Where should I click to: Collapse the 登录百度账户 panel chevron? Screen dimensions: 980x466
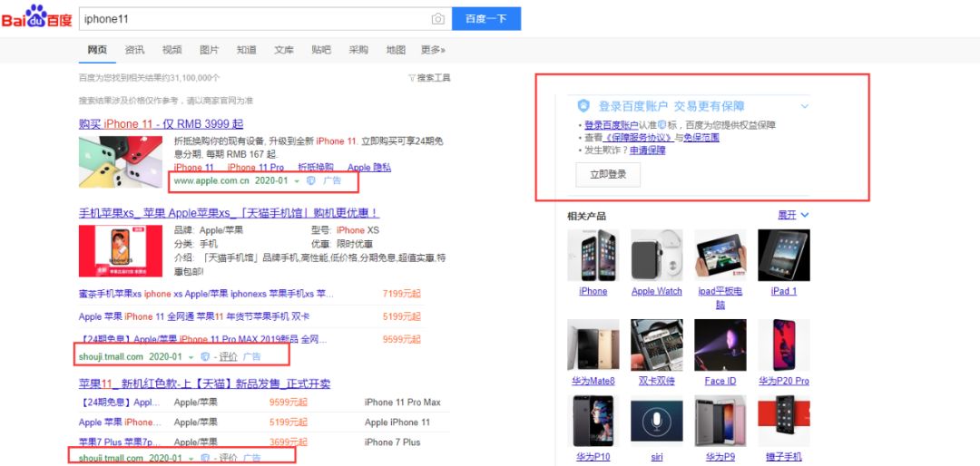coord(804,106)
